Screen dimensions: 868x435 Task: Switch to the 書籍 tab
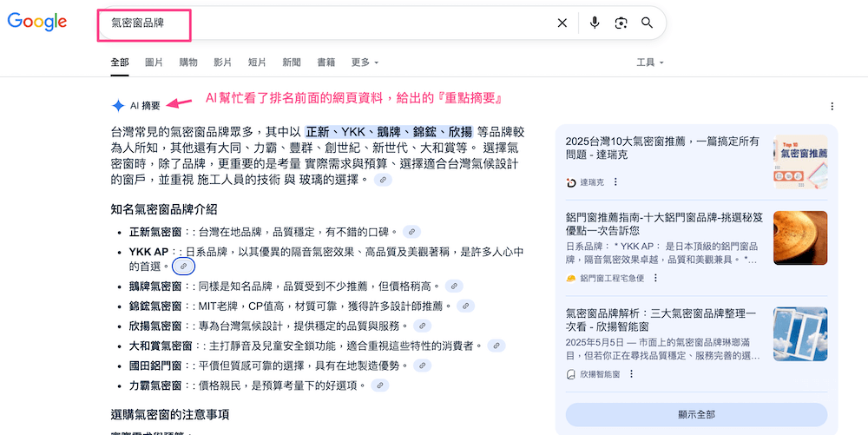coord(325,63)
